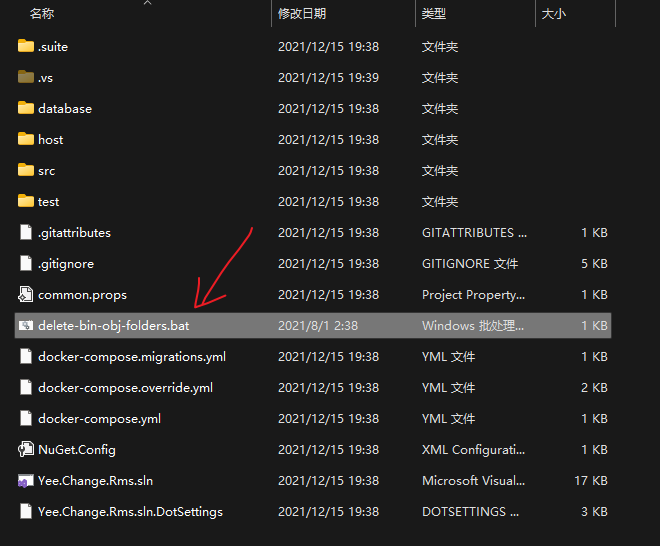Select the NuGet.Config file name
Viewport: 660px width, 546px height.
pyautogui.click(x=77, y=450)
